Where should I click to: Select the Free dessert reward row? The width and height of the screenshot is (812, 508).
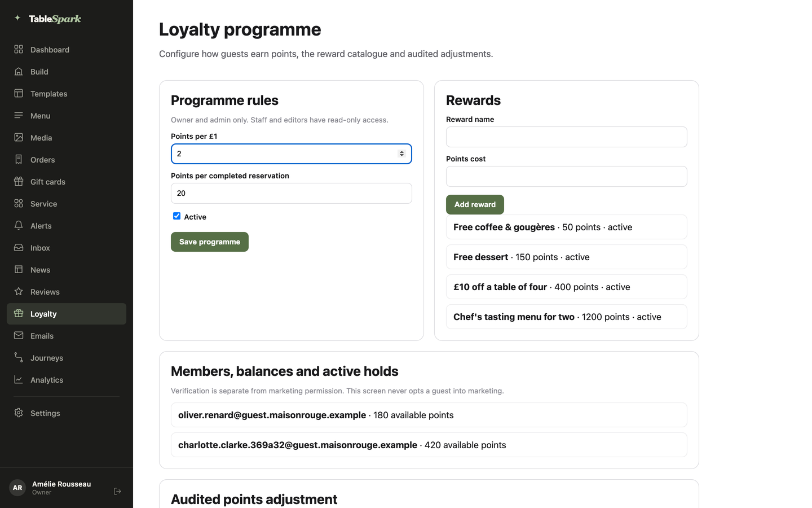coord(566,257)
